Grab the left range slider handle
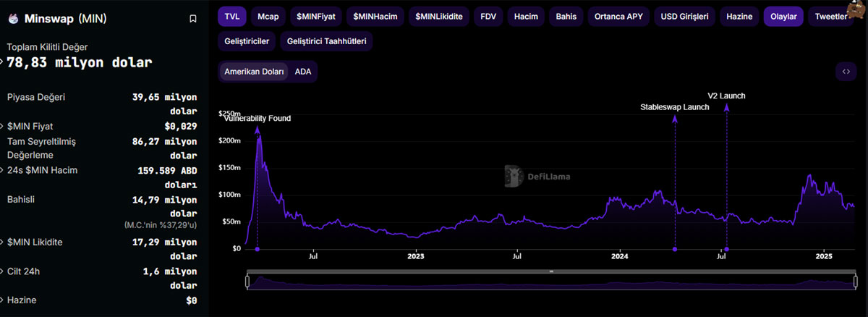 click(x=247, y=282)
